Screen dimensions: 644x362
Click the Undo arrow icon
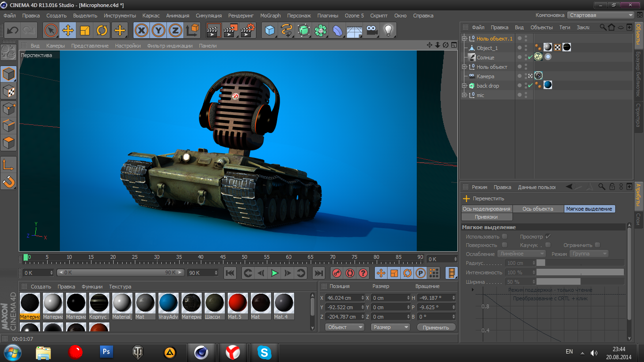12,31
